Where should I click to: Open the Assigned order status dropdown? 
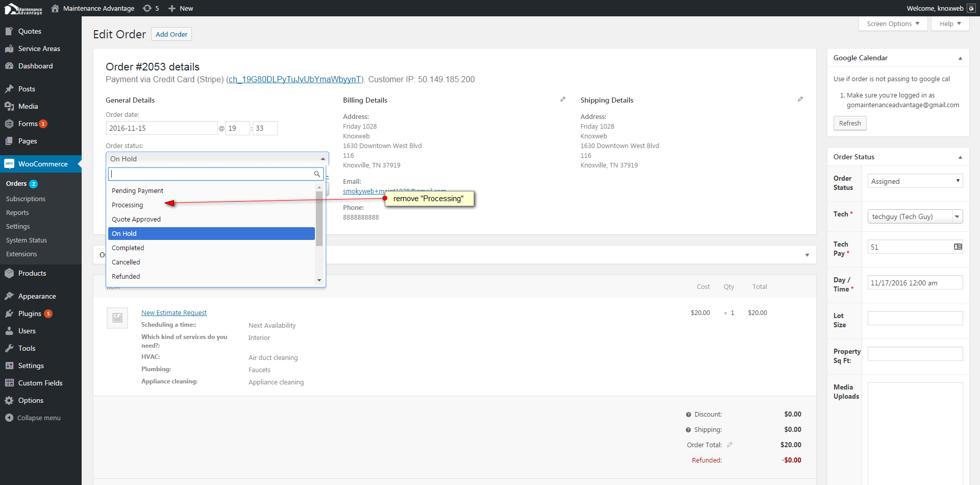[915, 181]
